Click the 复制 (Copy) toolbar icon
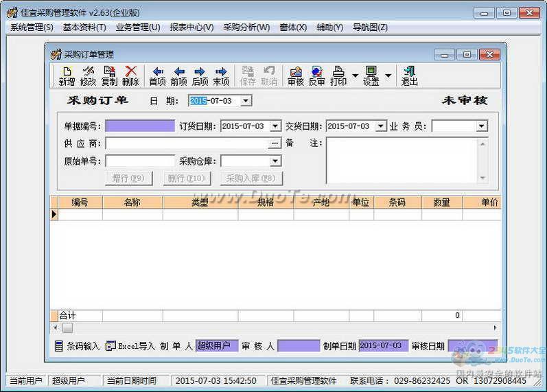547x392 pixels. (x=110, y=76)
